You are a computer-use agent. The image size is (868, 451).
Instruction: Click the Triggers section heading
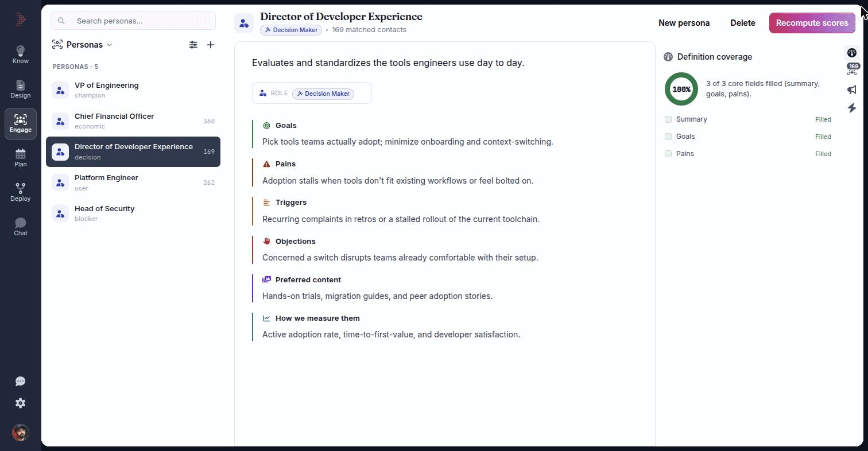click(x=291, y=203)
